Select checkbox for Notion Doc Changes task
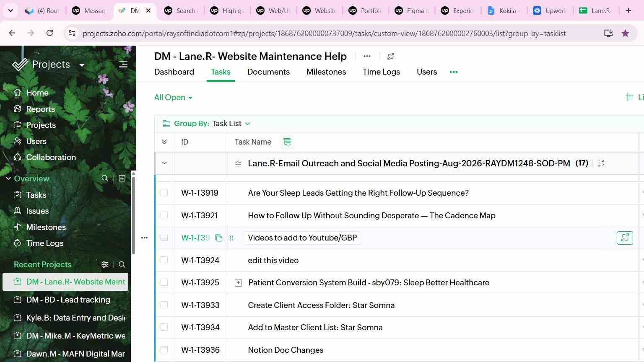Image resolution: width=644 pixels, height=362 pixels. click(x=164, y=350)
